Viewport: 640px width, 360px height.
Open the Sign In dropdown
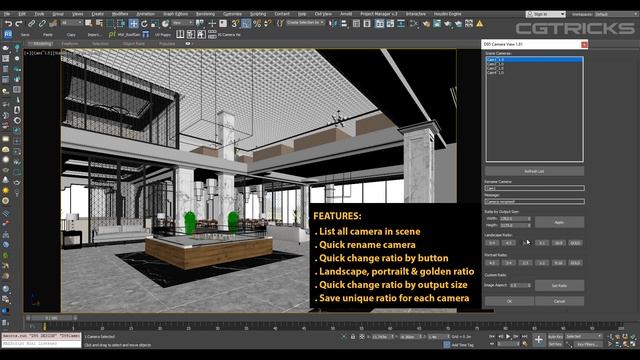(x=546, y=14)
